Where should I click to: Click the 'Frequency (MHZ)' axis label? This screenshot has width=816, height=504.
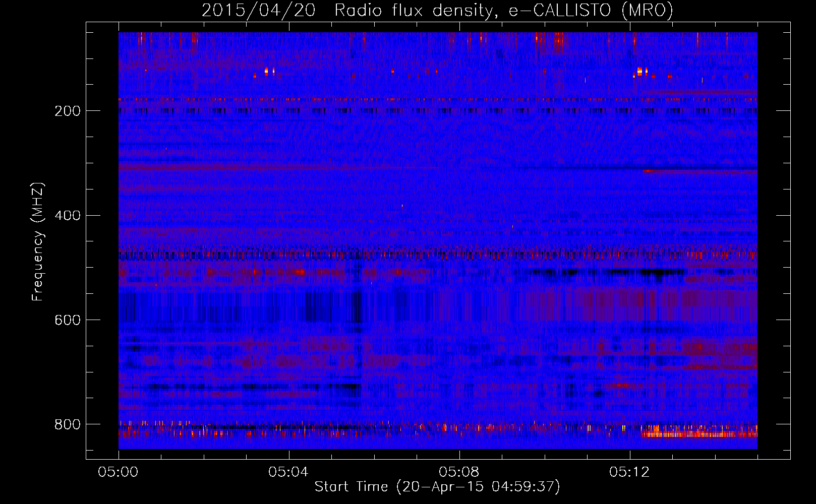(x=38, y=242)
